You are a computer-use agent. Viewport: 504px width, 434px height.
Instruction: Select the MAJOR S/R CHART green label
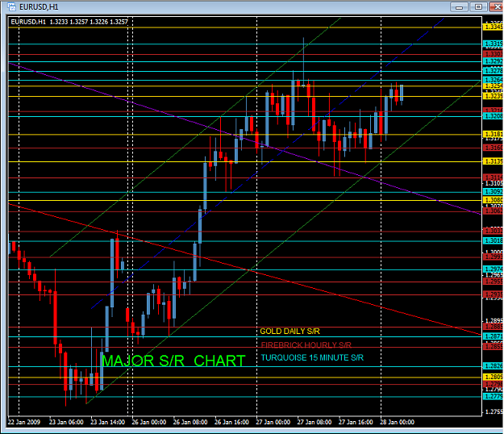point(173,361)
